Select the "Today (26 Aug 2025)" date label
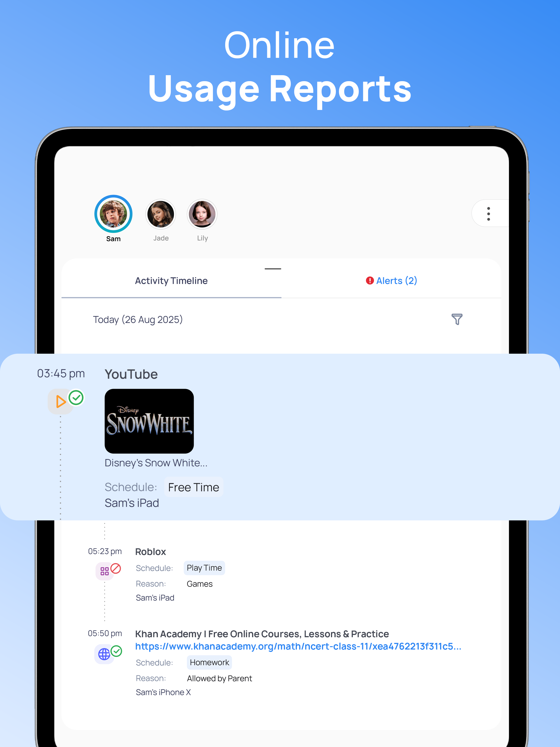560x747 pixels. click(x=138, y=319)
